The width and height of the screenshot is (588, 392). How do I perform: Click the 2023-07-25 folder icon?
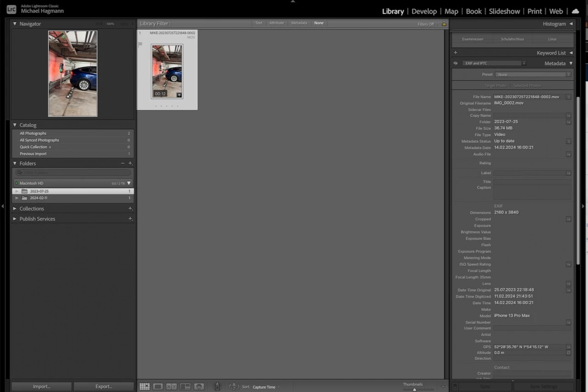[x=24, y=191]
